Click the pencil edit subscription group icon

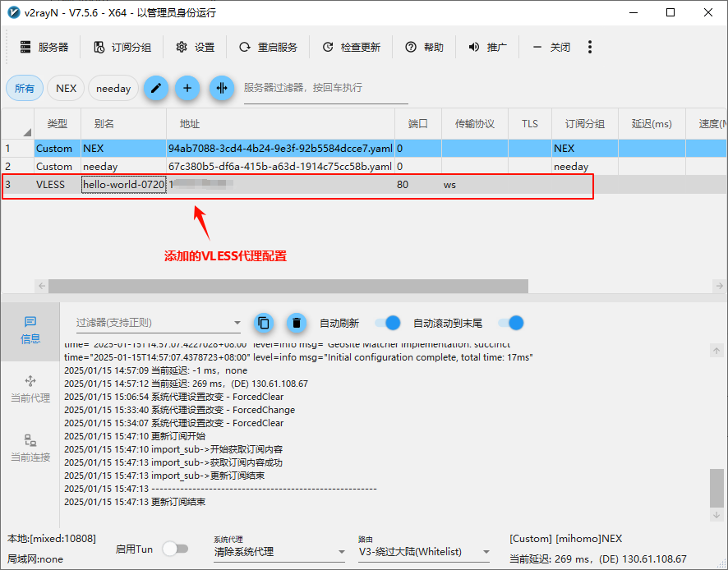(x=156, y=88)
